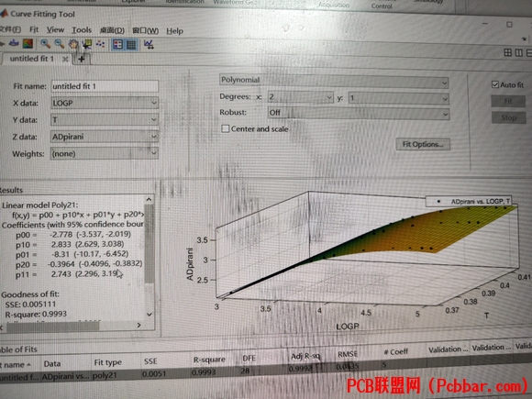This screenshot has width=532, height=399.
Task: Open the 文件(F) menu
Action: 10,29
